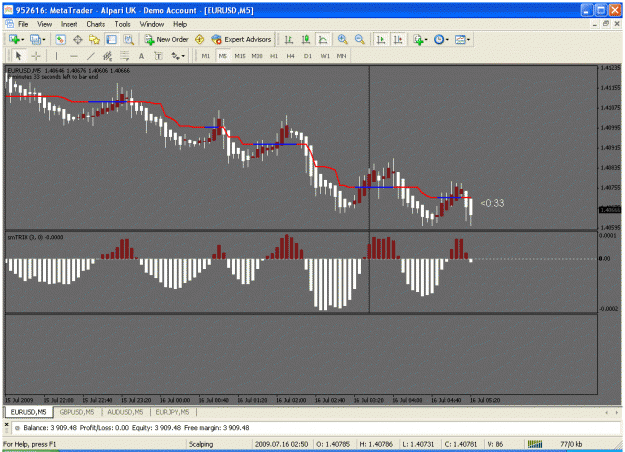Open the Indicators list icon
625x452 pixels.
(418, 39)
